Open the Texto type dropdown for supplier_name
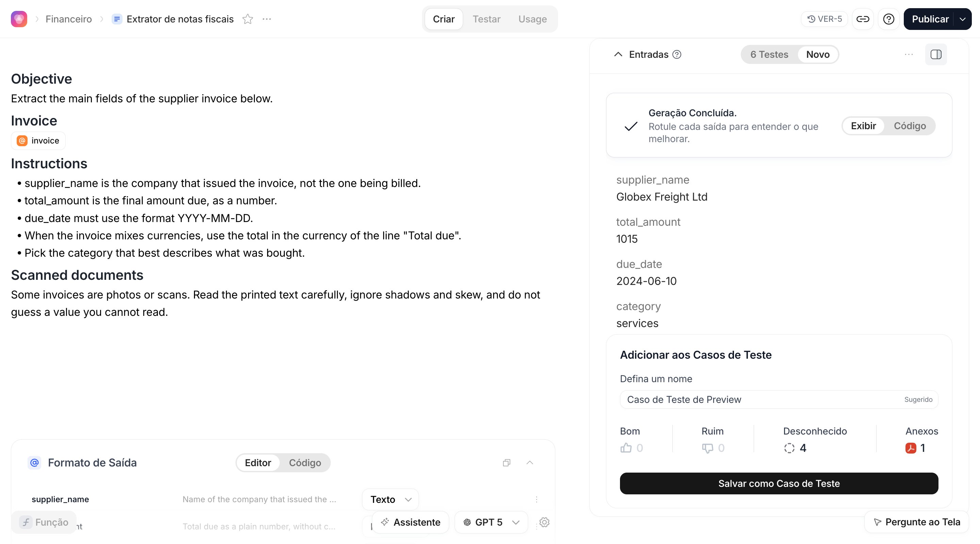 pos(390,499)
